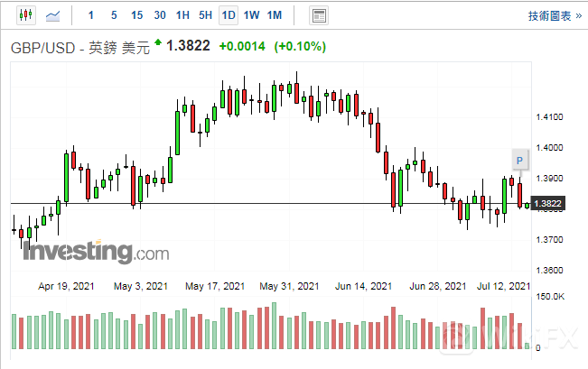Click the blue P marker on chart
The height and width of the screenshot is (369, 588).
pos(519,160)
